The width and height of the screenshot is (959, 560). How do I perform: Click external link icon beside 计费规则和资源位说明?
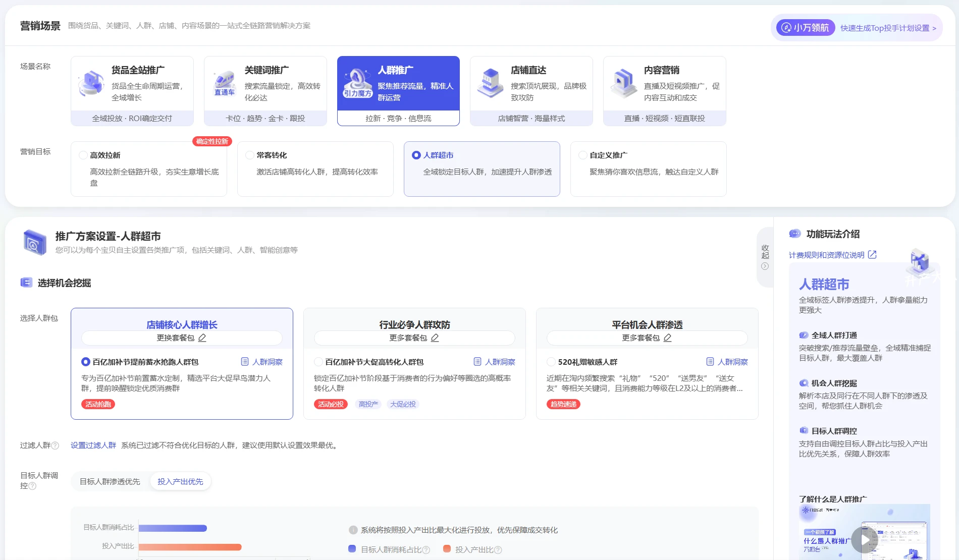pyautogui.click(x=872, y=255)
